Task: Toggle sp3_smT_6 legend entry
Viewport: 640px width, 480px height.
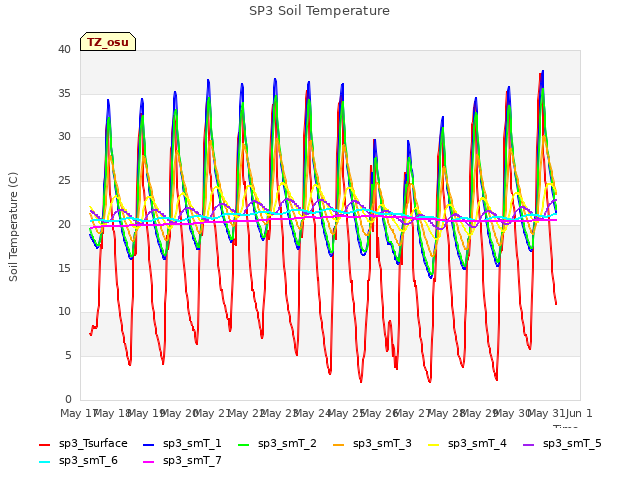Action: point(78,461)
